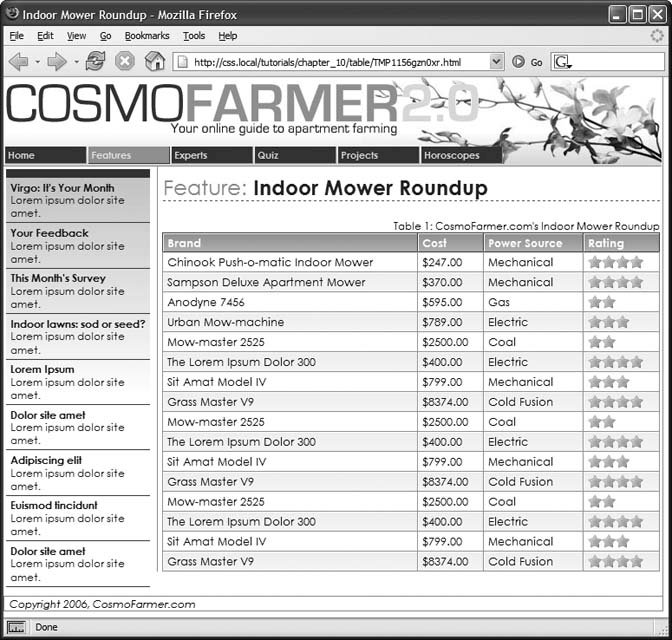672x640 pixels.
Task: Click the Indoor Mower Roundup page heading
Action: 370,188
